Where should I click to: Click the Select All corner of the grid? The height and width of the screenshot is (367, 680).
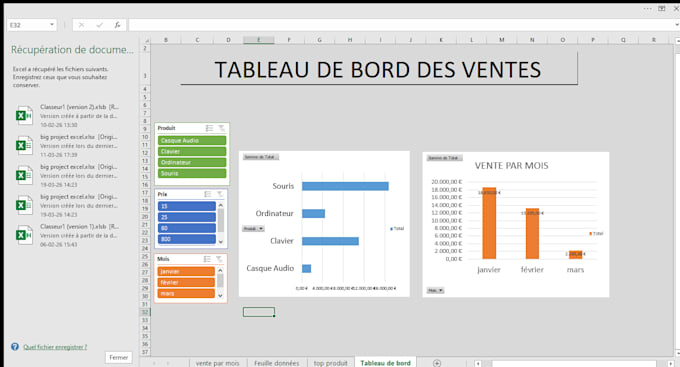click(147, 40)
